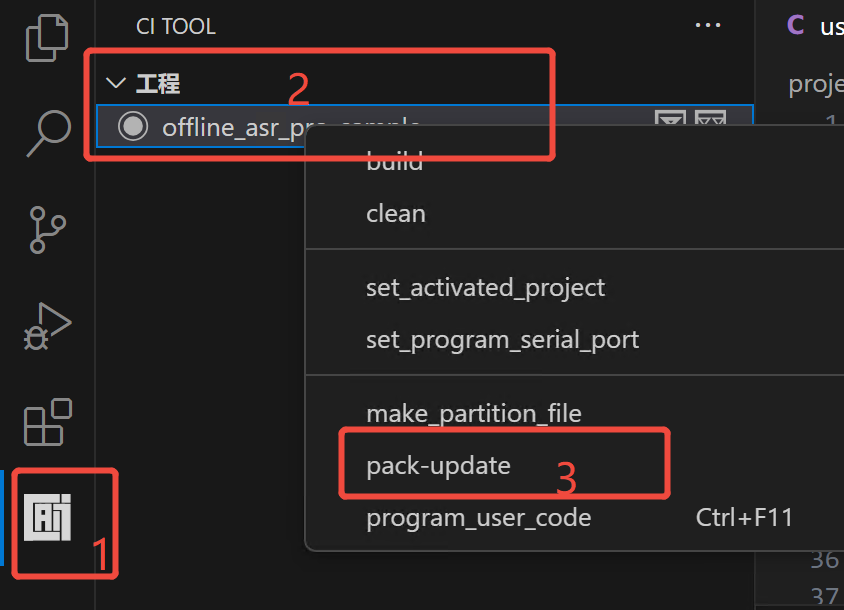Choose clean in the context menu
The height and width of the screenshot is (610, 844).
point(396,212)
